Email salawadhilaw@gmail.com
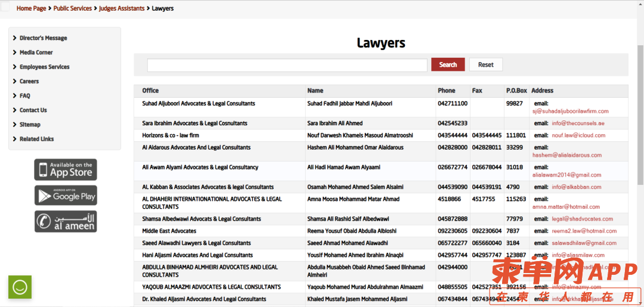644x307 pixels. [x=584, y=243]
